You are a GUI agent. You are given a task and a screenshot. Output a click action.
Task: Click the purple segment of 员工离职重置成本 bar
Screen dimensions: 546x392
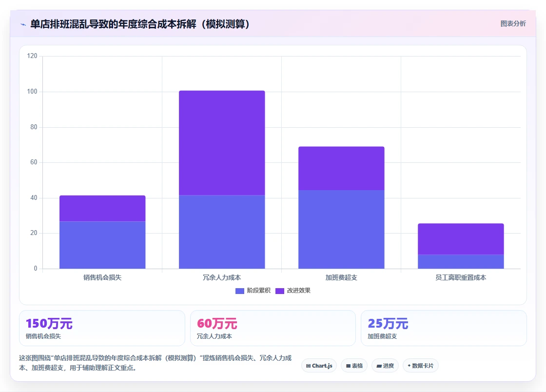pos(461,239)
